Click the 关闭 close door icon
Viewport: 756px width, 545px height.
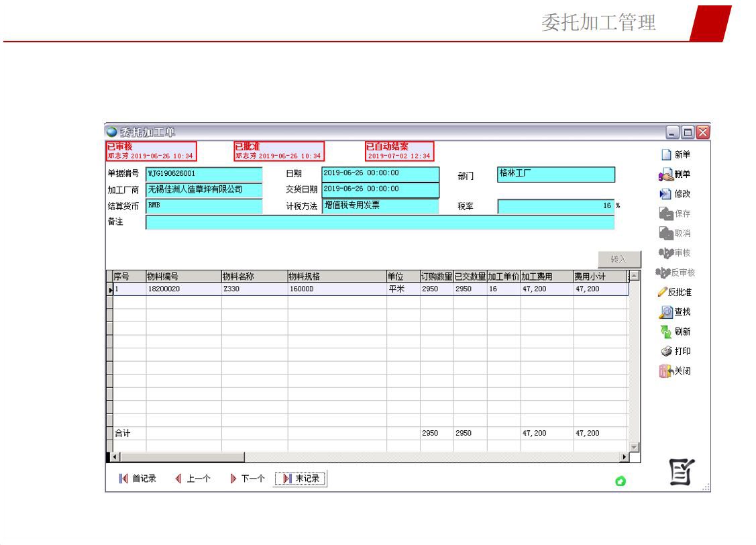tap(665, 371)
